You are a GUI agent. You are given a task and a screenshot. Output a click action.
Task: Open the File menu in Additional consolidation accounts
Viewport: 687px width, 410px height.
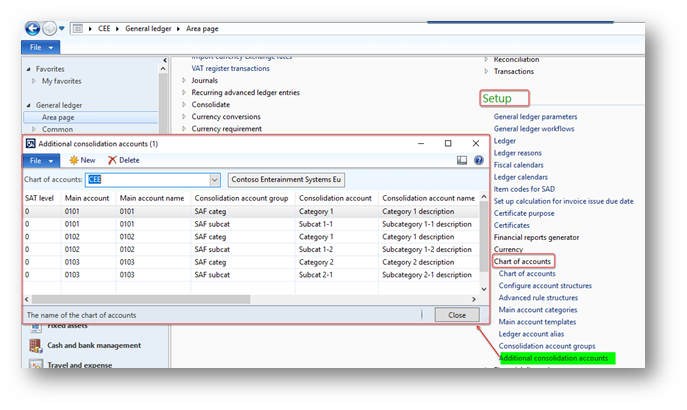[x=41, y=161]
